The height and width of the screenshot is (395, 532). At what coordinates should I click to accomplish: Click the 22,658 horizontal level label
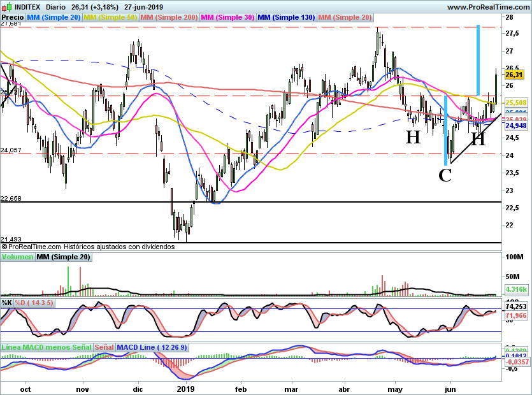pos(11,199)
